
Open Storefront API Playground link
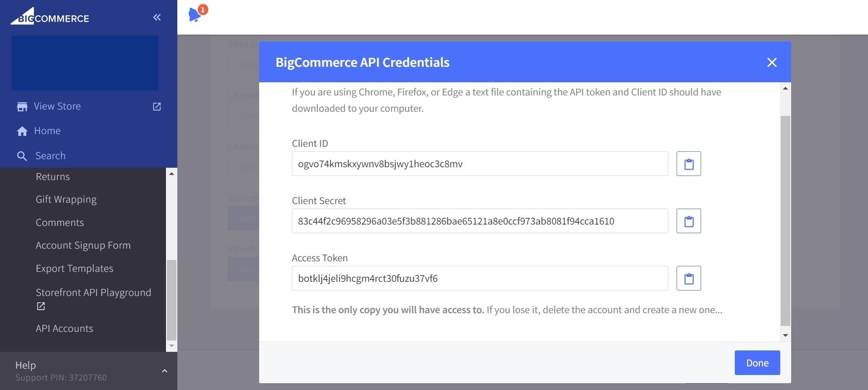pyautogui.click(x=93, y=293)
